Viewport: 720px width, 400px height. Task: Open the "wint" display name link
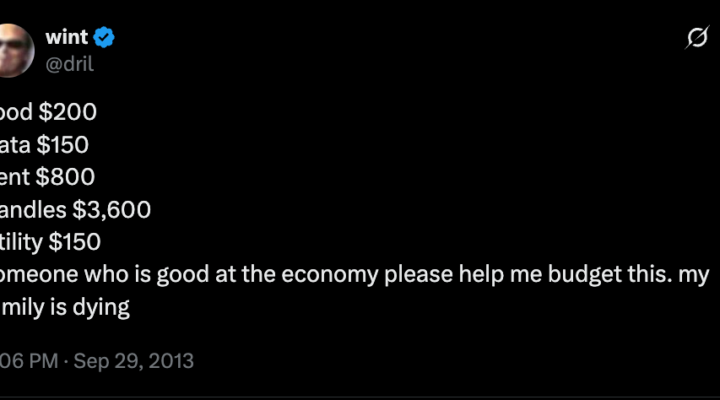[x=67, y=37]
